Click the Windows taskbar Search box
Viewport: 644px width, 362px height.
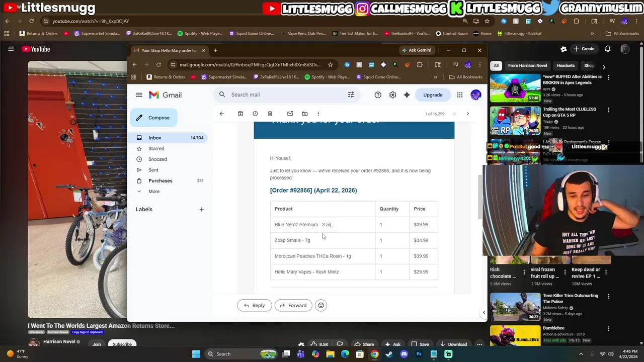[242, 354]
